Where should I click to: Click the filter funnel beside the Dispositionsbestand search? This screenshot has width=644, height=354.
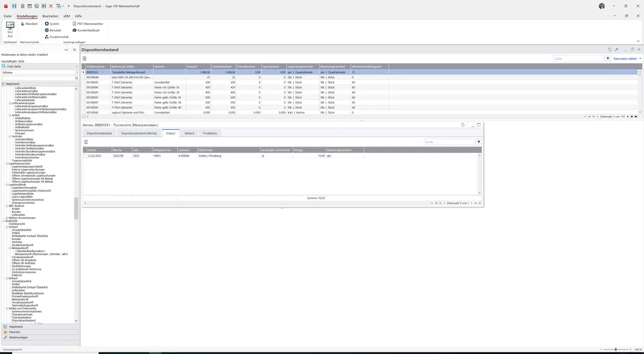(608, 58)
